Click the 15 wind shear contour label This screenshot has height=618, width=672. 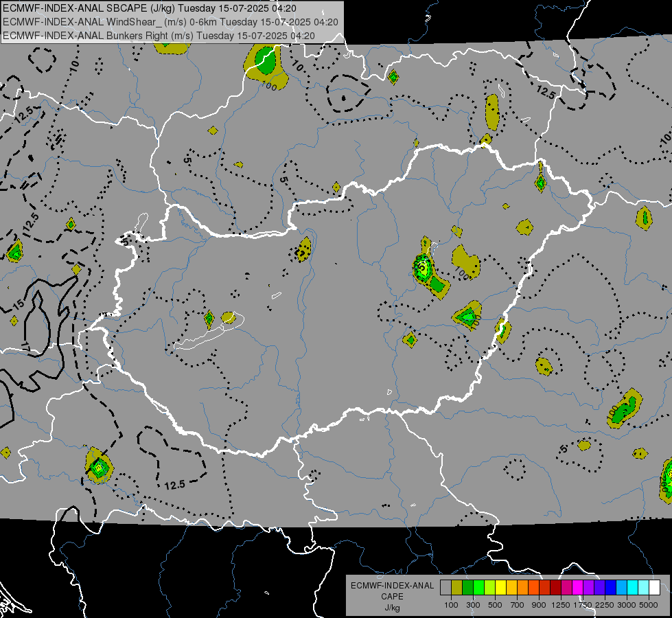pos(18,304)
